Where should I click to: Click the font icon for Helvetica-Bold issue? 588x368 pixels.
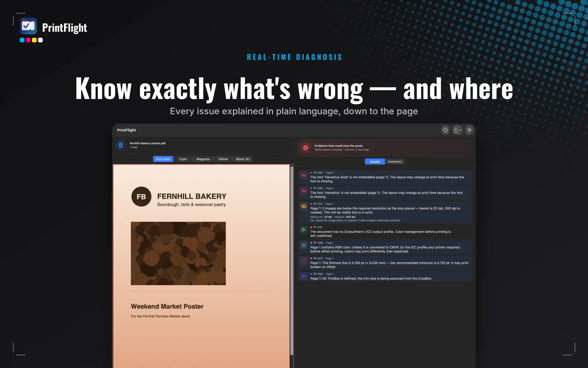point(304,176)
